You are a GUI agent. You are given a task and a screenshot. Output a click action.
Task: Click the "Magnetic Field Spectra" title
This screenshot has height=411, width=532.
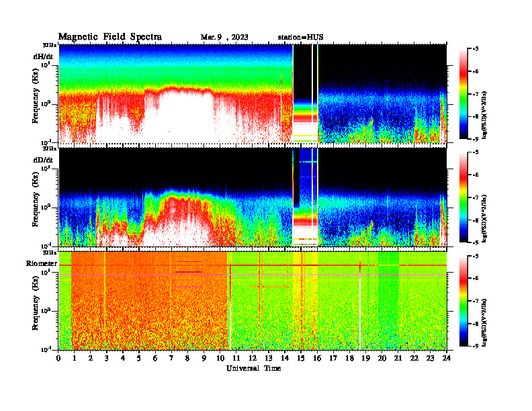click(x=110, y=37)
